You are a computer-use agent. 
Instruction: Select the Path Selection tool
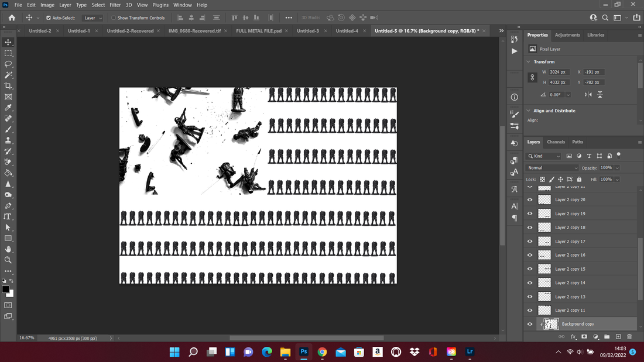(x=8, y=227)
